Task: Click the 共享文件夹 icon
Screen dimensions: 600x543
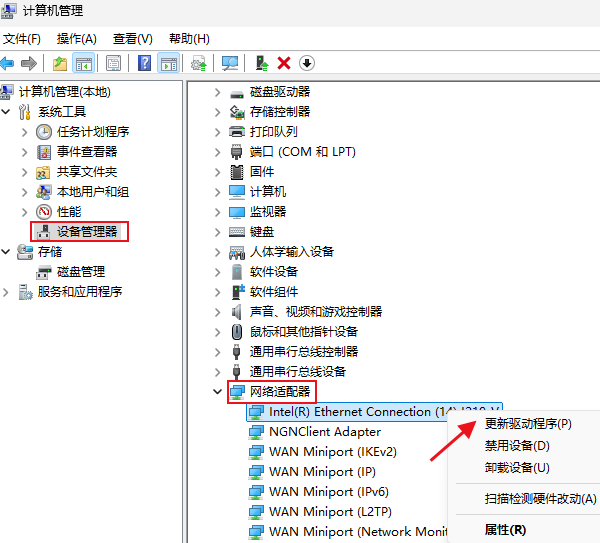Action: click(x=43, y=172)
